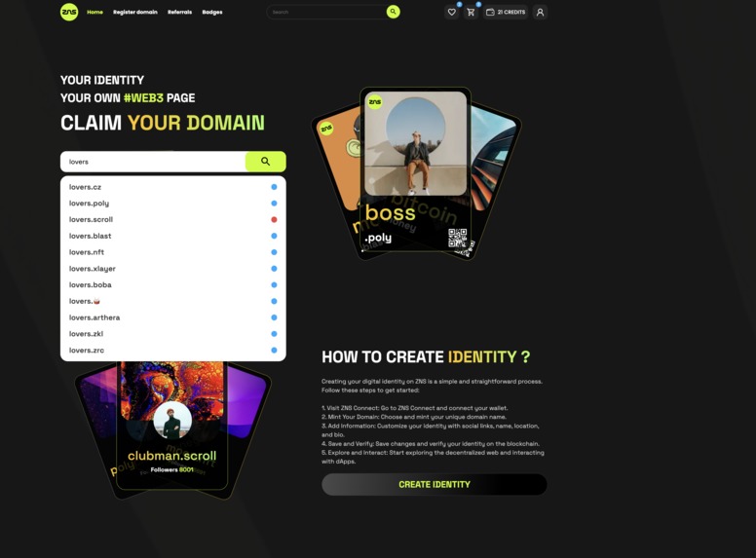The height and width of the screenshot is (558, 756).
Task: Click the 21 CREDITS wallet button
Action: point(506,12)
